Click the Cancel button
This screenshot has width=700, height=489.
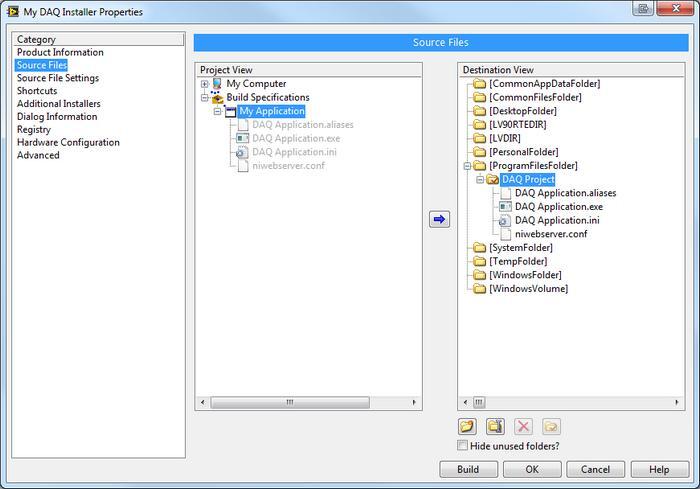[x=595, y=469]
